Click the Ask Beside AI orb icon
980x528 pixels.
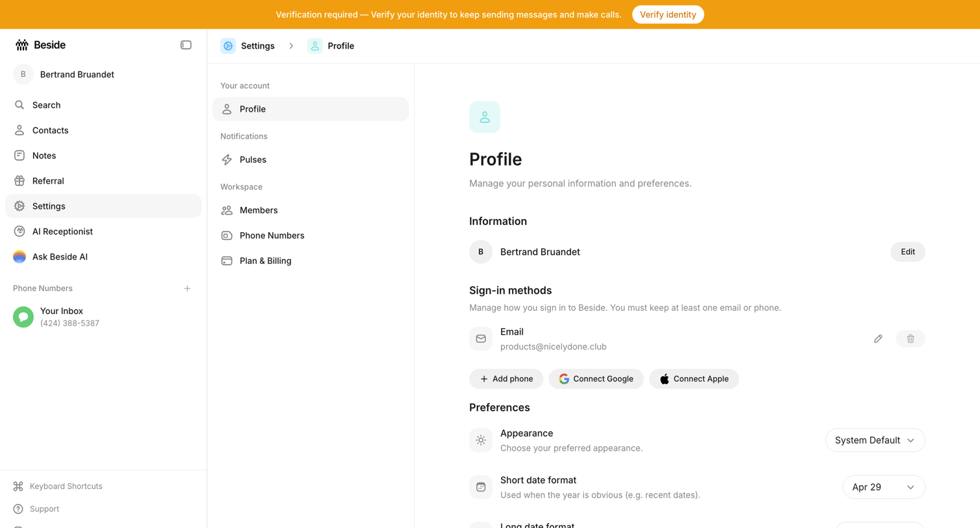point(19,257)
